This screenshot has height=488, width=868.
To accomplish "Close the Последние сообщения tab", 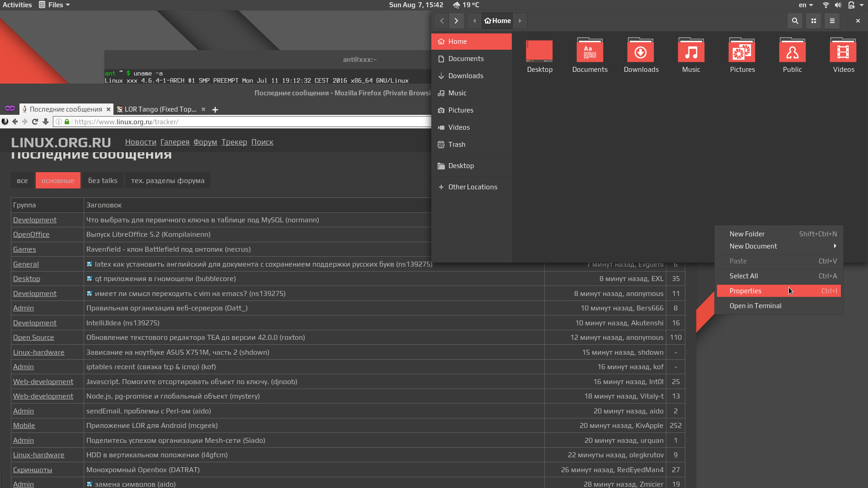I will pos(108,109).
